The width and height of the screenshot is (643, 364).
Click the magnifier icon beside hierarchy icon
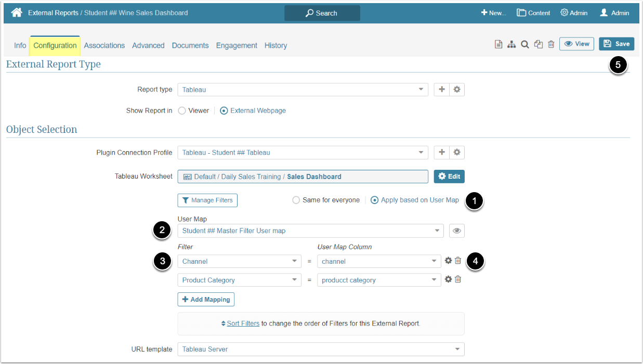point(525,45)
